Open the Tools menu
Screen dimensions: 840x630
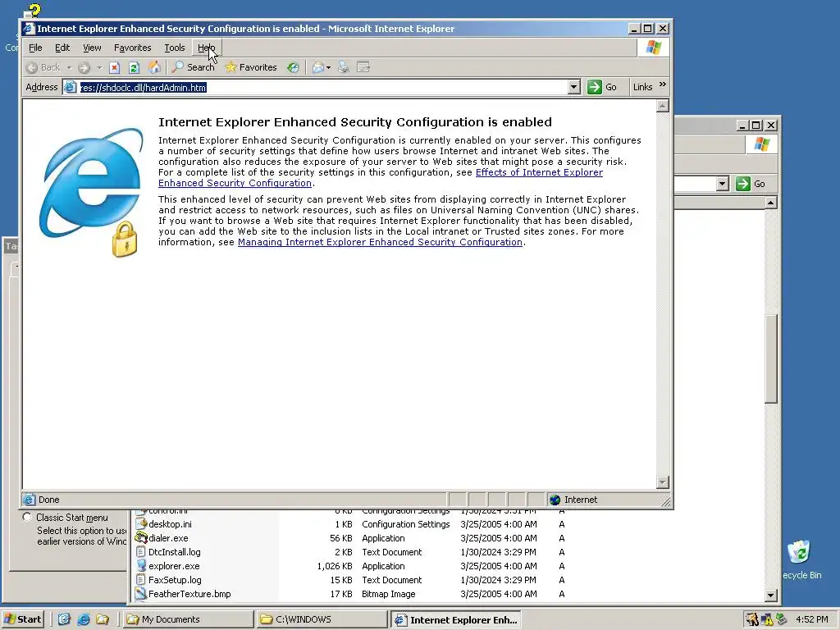(175, 48)
